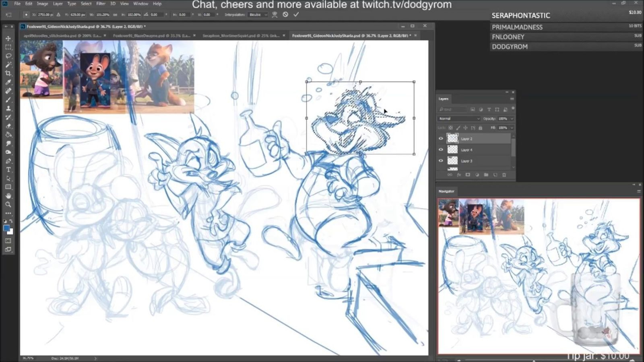This screenshot has width=644, height=362.
Task: Hide Layer 2 visibility eye
Action: 441,138
